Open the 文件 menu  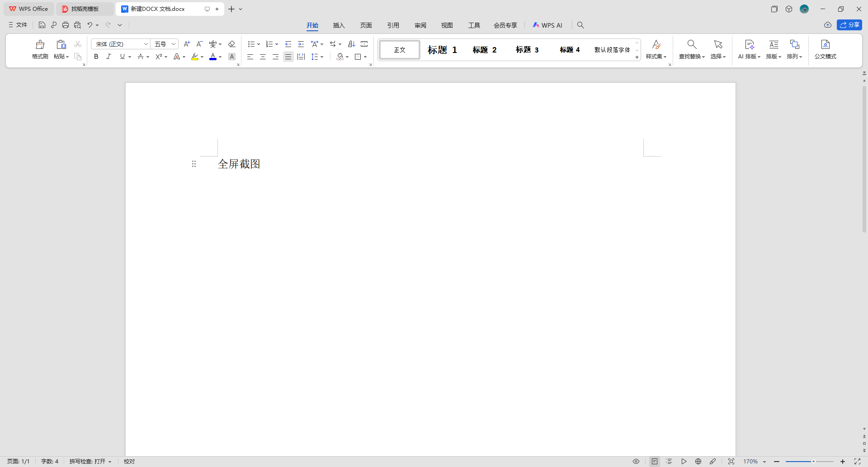click(18, 25)
